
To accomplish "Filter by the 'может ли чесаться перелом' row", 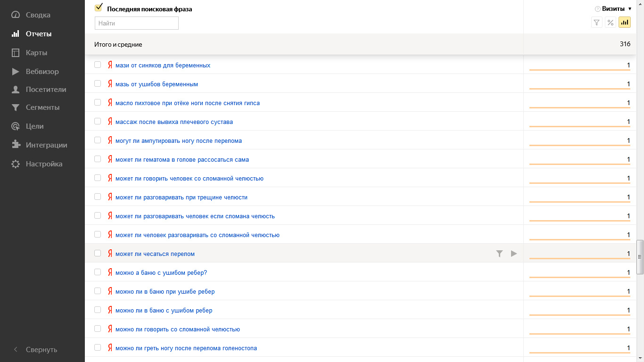I will pos(500,254).
